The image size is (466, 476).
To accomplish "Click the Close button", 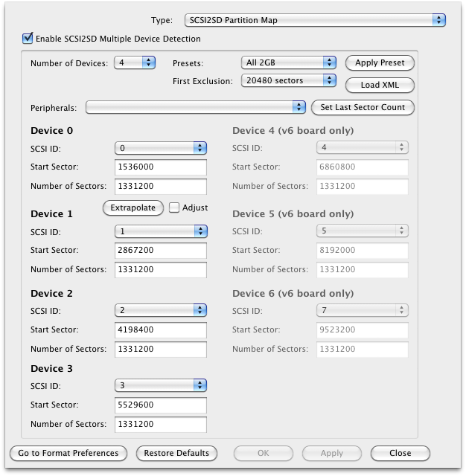I will point(400,453).
